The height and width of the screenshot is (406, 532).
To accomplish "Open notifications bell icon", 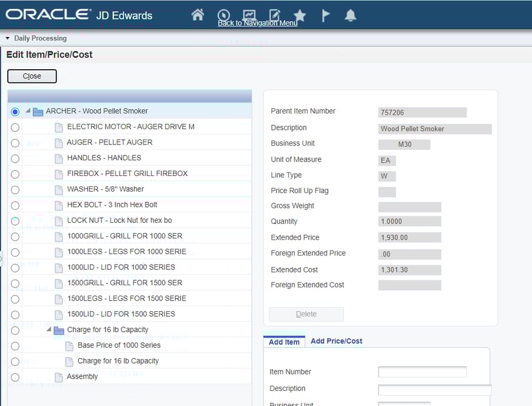I will click(x=350, y=15).
